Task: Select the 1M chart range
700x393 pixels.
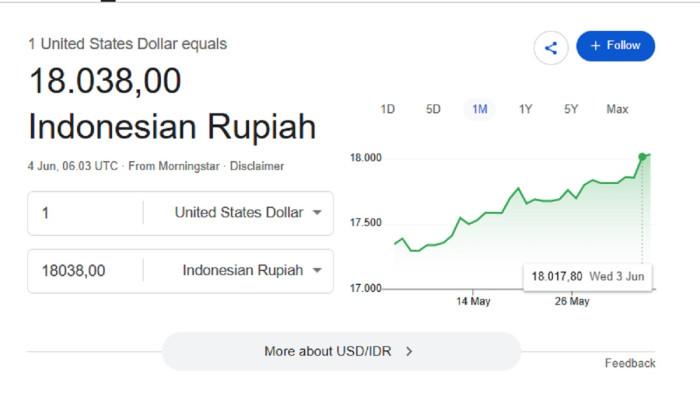Action: [x=480, y=109]
